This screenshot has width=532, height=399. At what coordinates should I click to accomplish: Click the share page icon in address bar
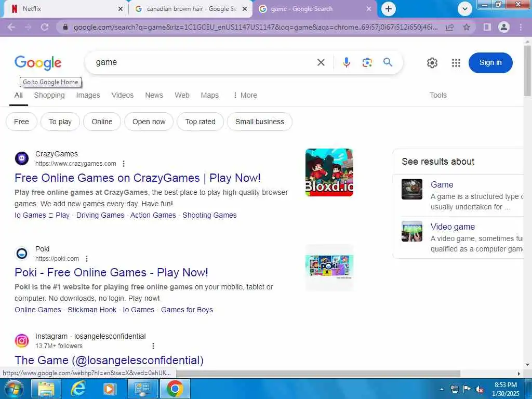(450, 27)
